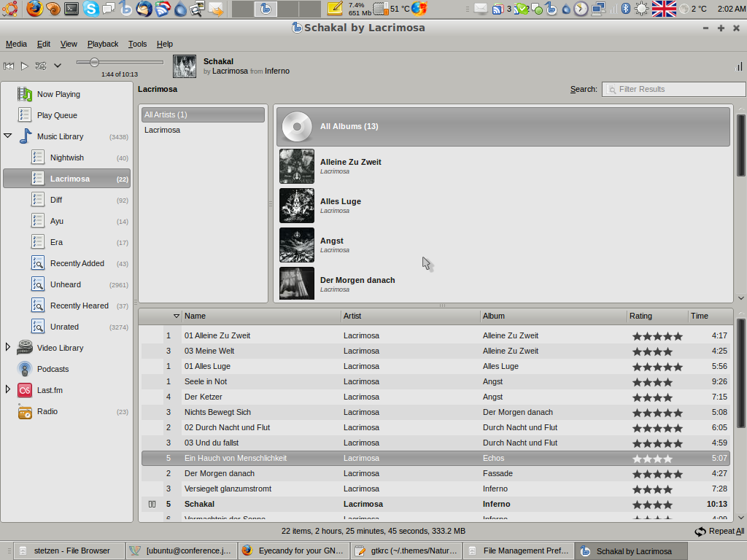Click the Play button
Viewport: 747px width, 560px height.
pos(24,66)
